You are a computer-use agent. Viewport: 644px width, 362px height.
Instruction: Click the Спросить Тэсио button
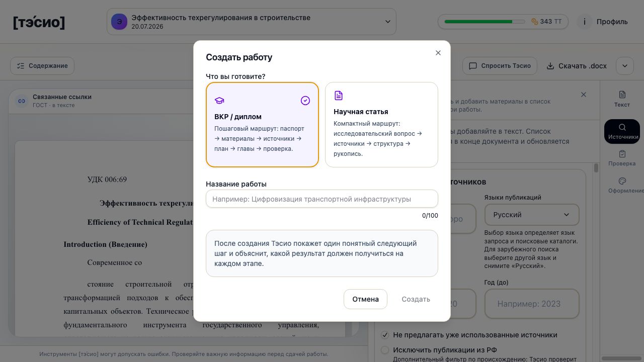pos(500,66)
